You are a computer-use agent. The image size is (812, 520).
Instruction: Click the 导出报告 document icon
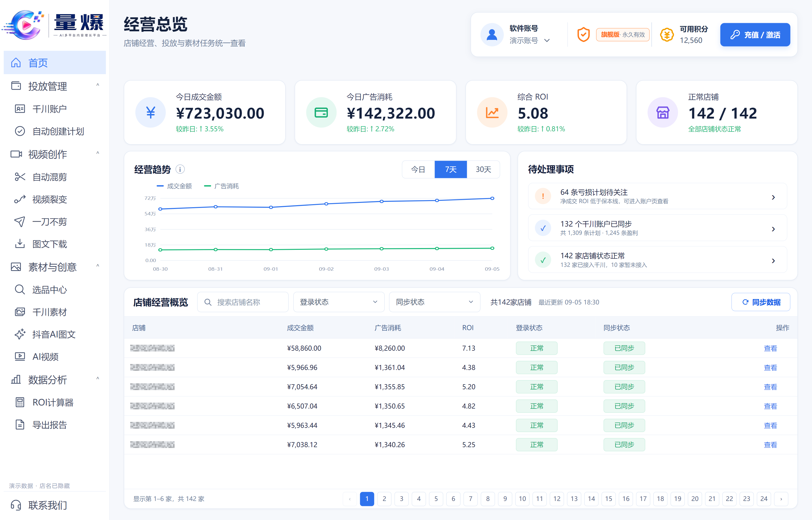(20, 425)
